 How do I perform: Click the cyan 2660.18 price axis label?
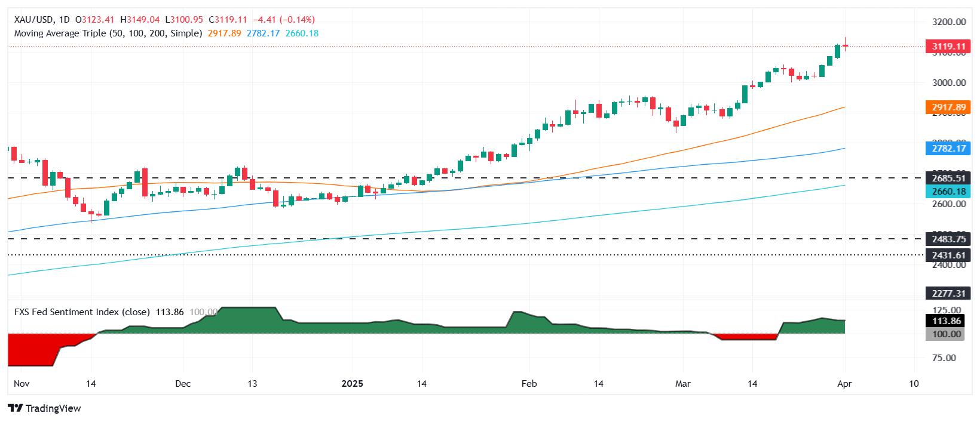coord(947,191)
